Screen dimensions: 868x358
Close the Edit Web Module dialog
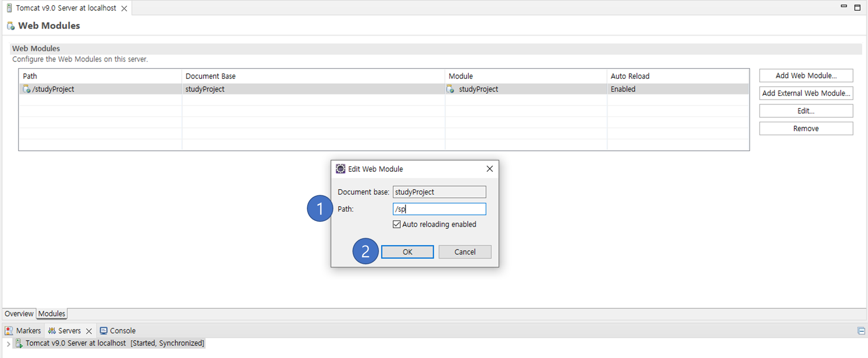(x=490, y=169)
